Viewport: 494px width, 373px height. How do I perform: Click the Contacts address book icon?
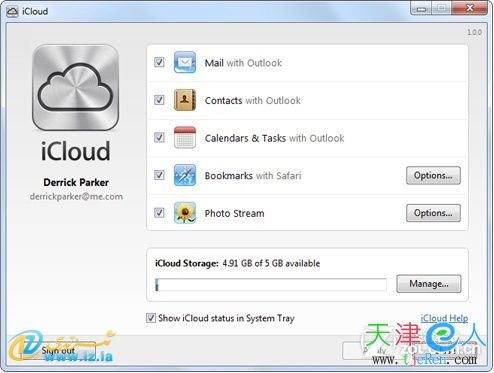coord(185,100)
